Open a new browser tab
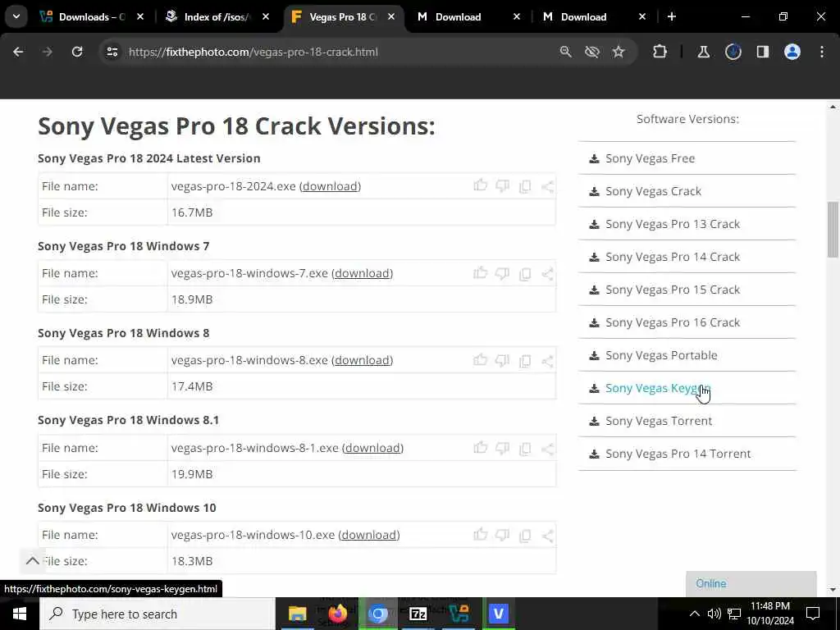 pyautogui.click(x=671, y=17)
